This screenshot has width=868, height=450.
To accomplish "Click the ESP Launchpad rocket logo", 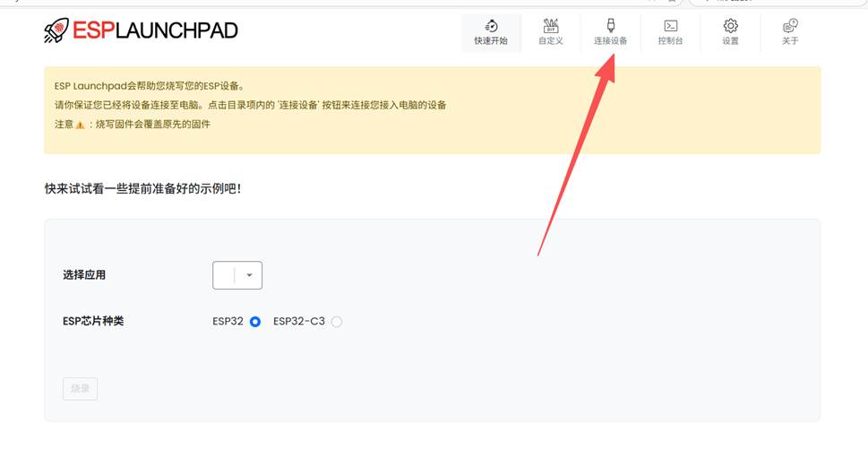I will pyautogui.click(x=56, y=30).
